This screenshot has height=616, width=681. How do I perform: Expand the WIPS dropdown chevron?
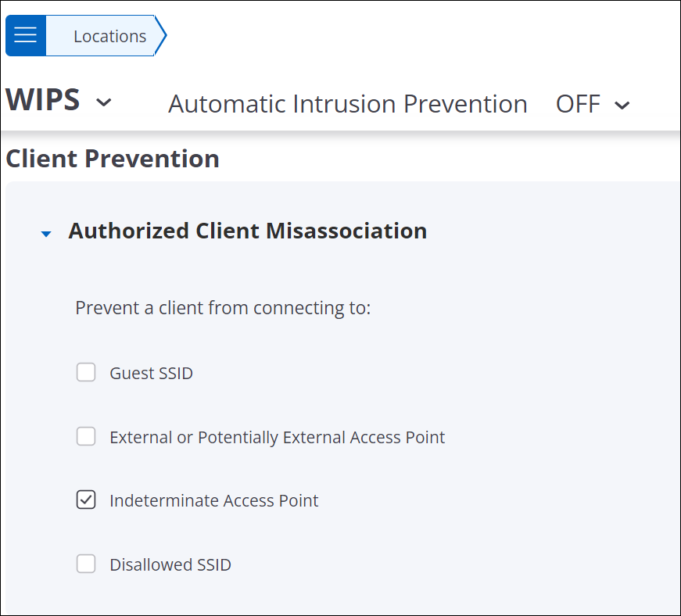coord(103,102)
